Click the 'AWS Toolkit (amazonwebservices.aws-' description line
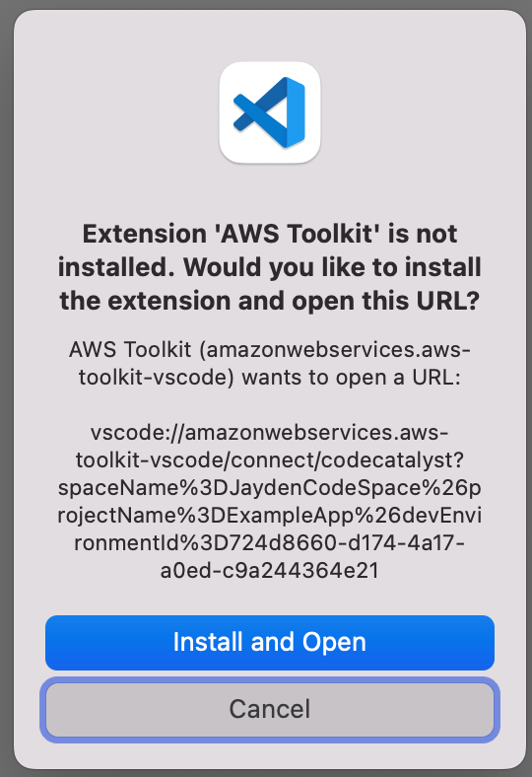Viewport: 532px width, 777px height. pos(270,350)
